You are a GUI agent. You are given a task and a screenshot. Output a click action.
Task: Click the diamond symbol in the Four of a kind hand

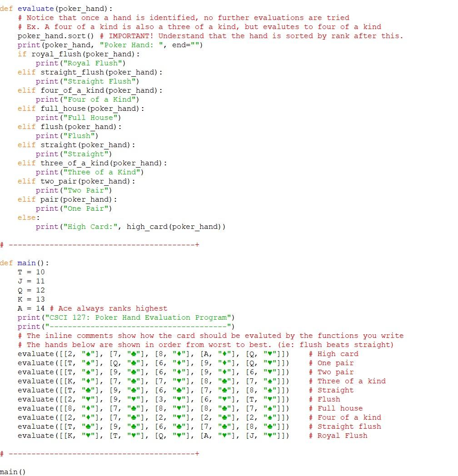[x=87, y=417]
